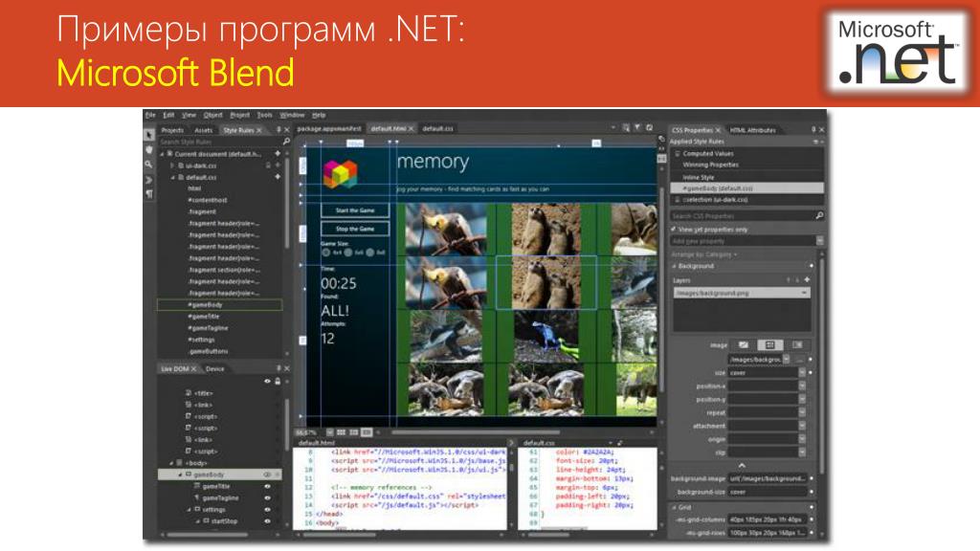The width and height of the screenshot is (980, 551).
Task: Select the middle image type icon
Action: pos(770,344)
